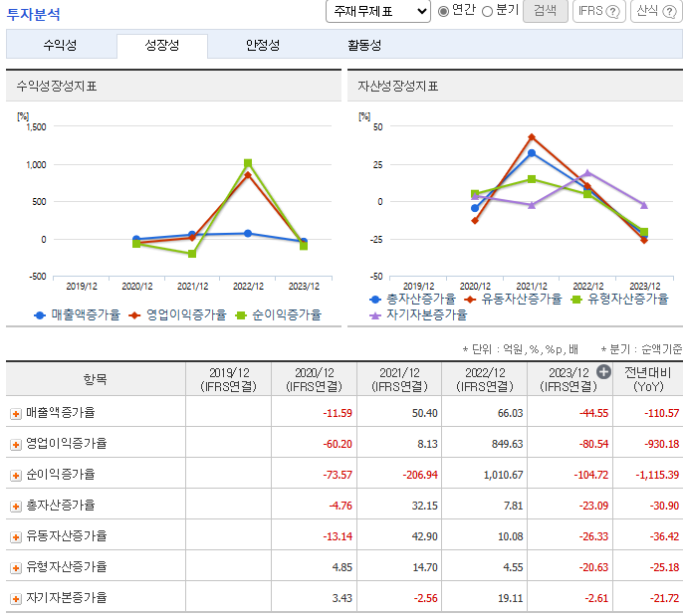Click the value 32.15 in the table
This screenshot has height=616, width=683.
point(425,507)
